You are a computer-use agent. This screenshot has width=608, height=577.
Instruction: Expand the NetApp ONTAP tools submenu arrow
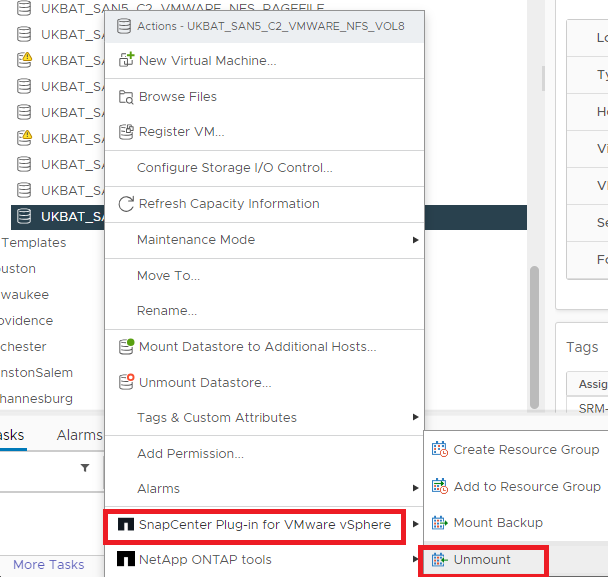click(415, 559)
